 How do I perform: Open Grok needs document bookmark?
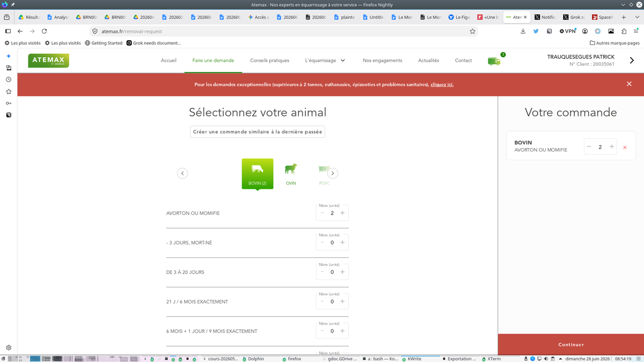pyautogui.click(x=154, y=43)
